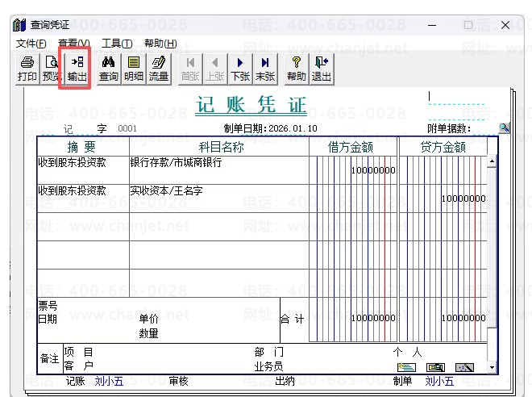This screenshot has width=532, height=397.
Task: Click the 科目名称 column header
Action: (221, 147)
